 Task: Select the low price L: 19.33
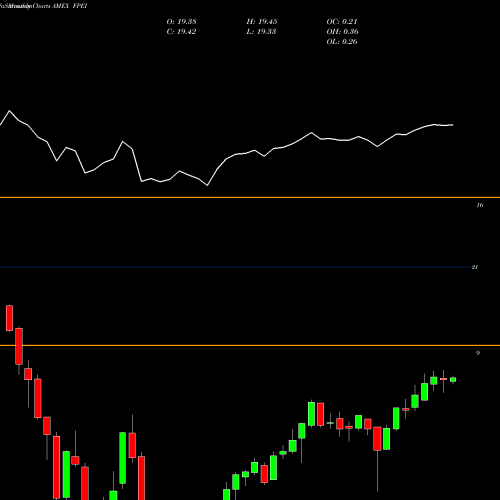tap(261, 32)
